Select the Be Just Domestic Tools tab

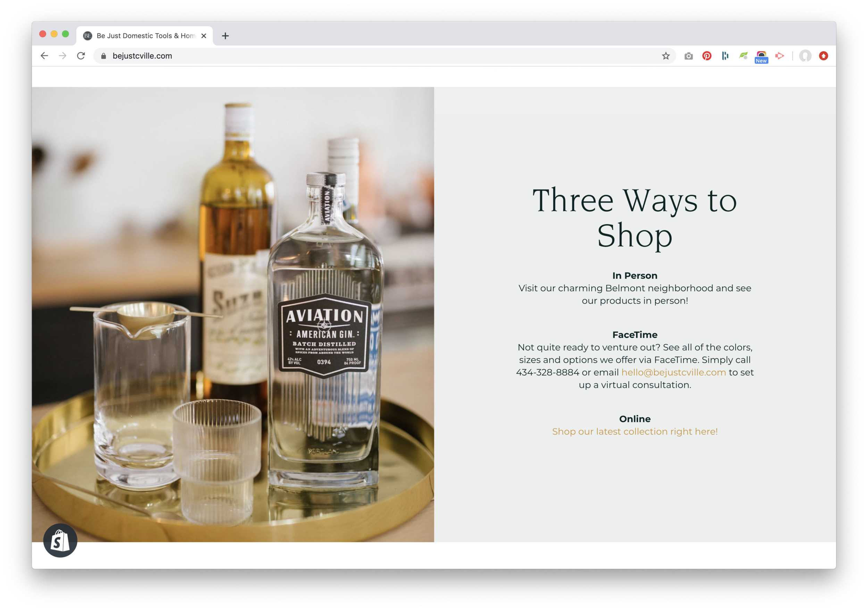[144, 36]
